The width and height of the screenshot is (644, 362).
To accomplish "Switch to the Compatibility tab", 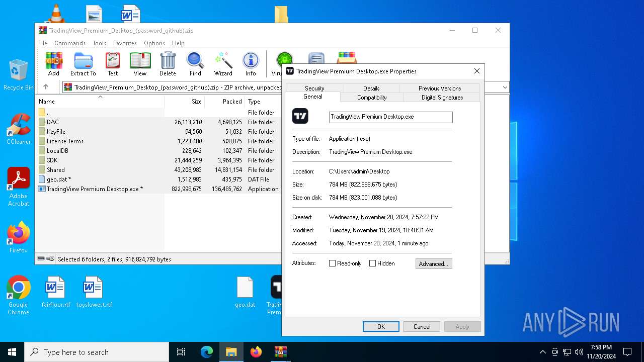I will coord(372,98).
